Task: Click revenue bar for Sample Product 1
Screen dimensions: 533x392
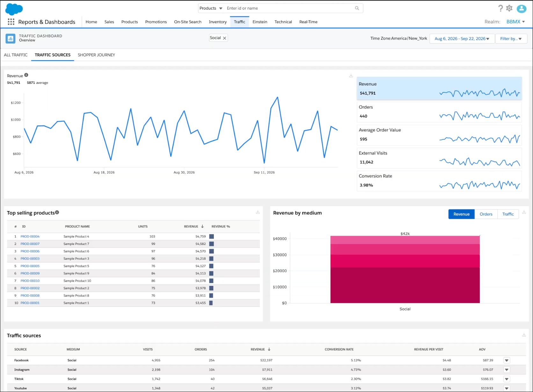Action: click(211, 303)
